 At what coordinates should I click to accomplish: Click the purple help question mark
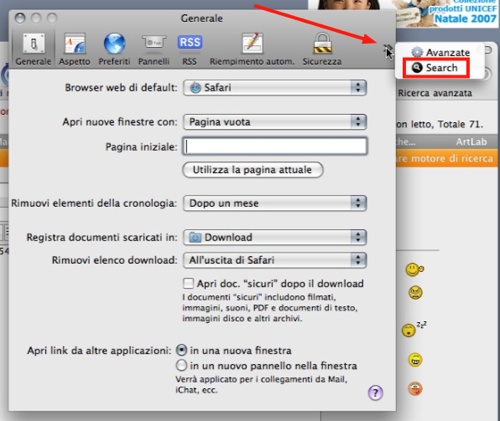click(x=375, y=393)
